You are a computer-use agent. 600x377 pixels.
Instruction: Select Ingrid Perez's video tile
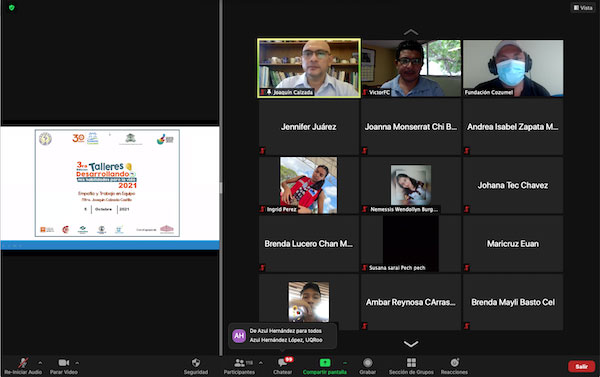coord(309,185)
